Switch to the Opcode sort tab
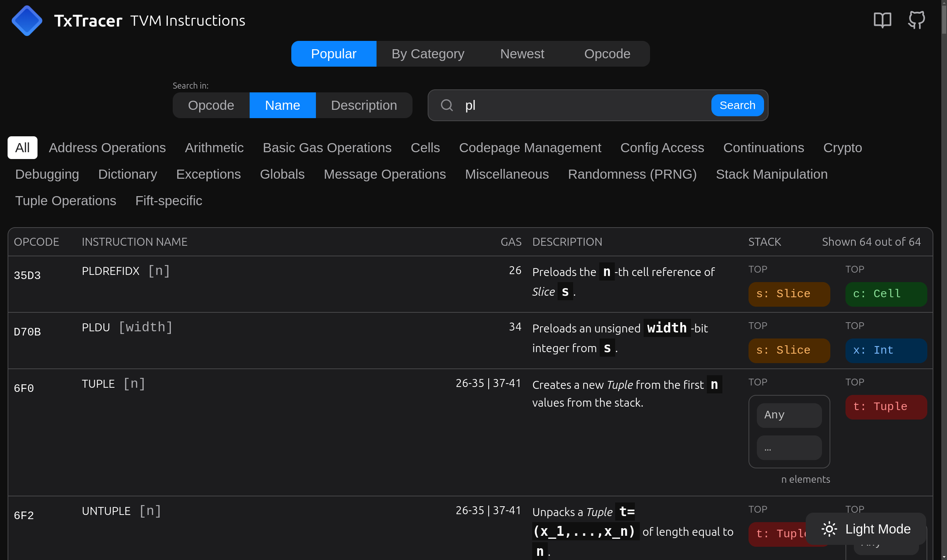Viewport: 947px width, 560px height. tap(607, 54)
